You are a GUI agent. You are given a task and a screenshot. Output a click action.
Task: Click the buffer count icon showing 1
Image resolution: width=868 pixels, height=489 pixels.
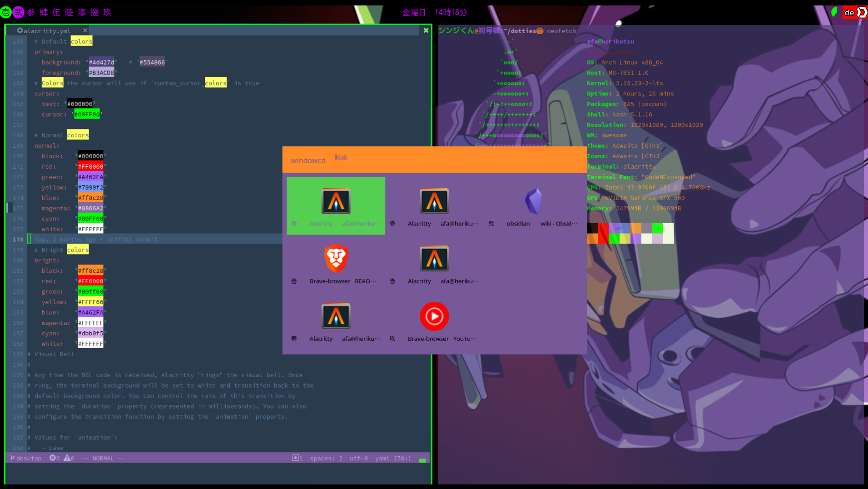298,458
